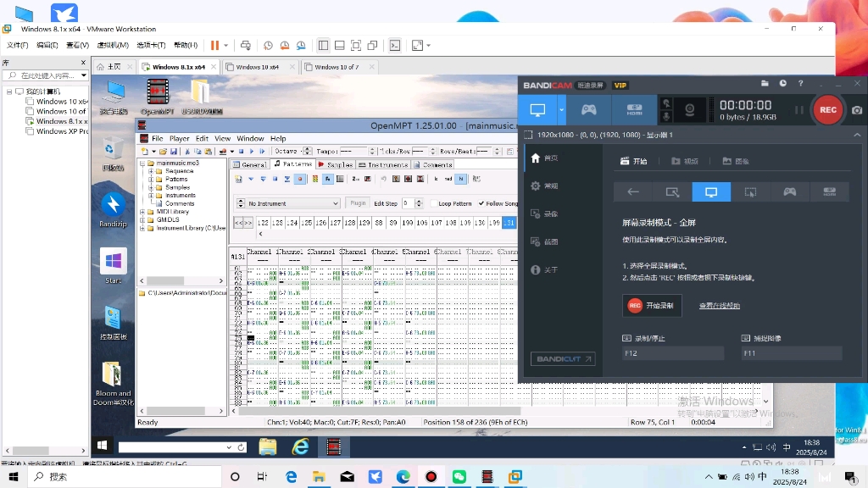
Task: Click the F11 capture hotkey field
Action: pos(792,353)
